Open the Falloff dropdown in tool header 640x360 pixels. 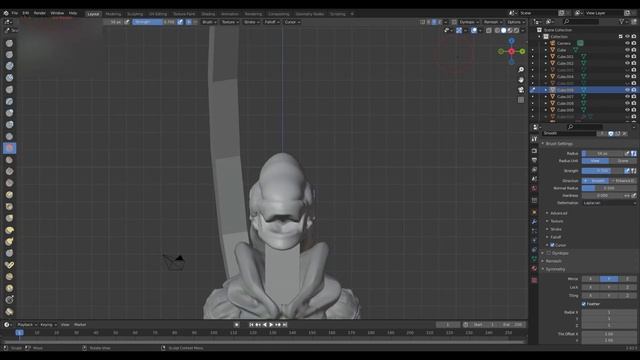click(x=272, y=22)
